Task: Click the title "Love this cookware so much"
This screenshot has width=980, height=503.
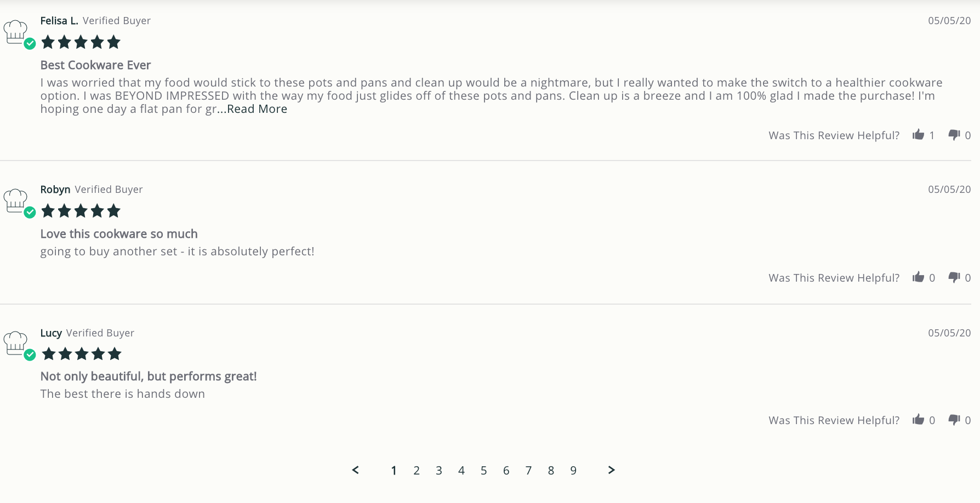Action: click(x=119, y=234)
